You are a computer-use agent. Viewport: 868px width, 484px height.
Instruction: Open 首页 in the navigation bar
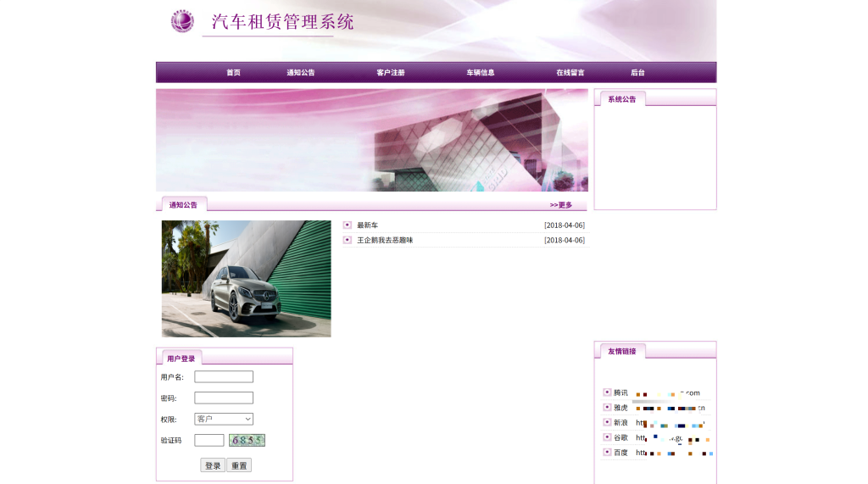pos(234,73)
